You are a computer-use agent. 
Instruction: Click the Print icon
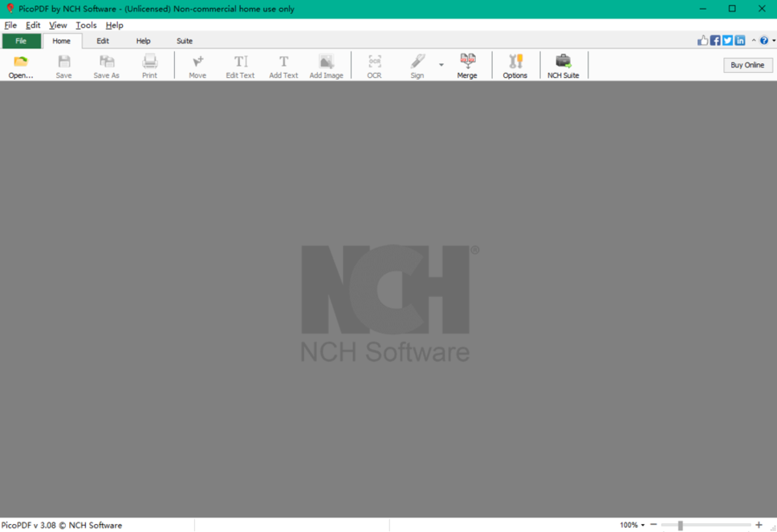[x=149, y=62]
